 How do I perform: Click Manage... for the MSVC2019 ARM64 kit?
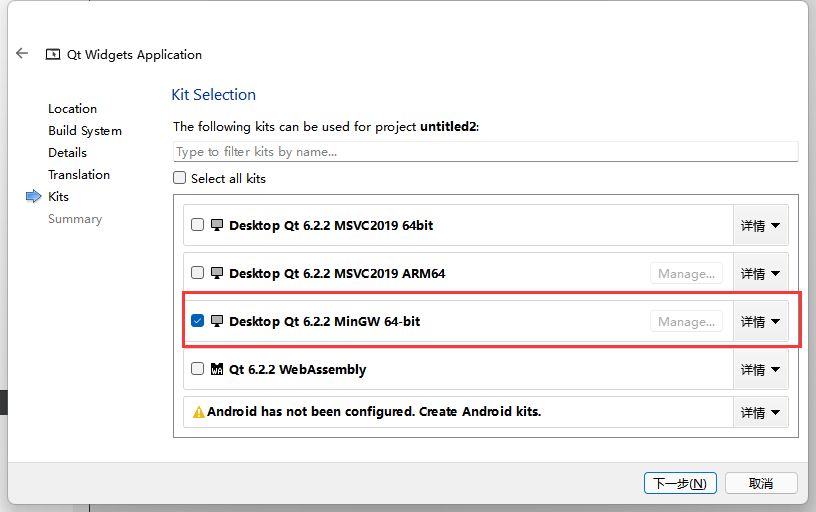coord(686,273)
